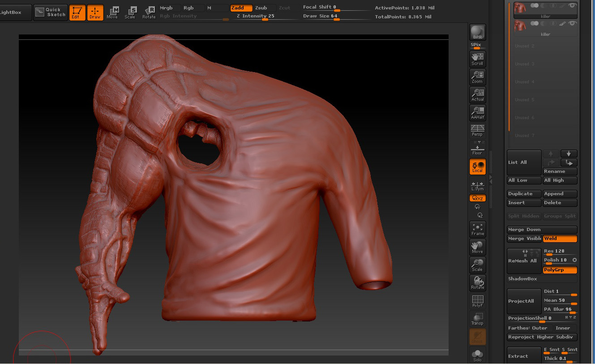Toggle Persp perspective view

pyautogui.click(x=477, y=130)
